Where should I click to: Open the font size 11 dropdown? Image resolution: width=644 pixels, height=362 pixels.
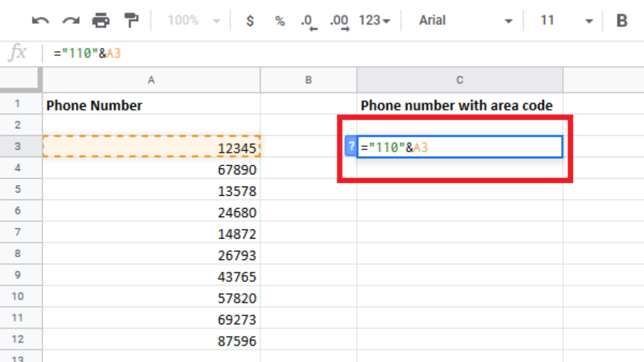[566, 21]
